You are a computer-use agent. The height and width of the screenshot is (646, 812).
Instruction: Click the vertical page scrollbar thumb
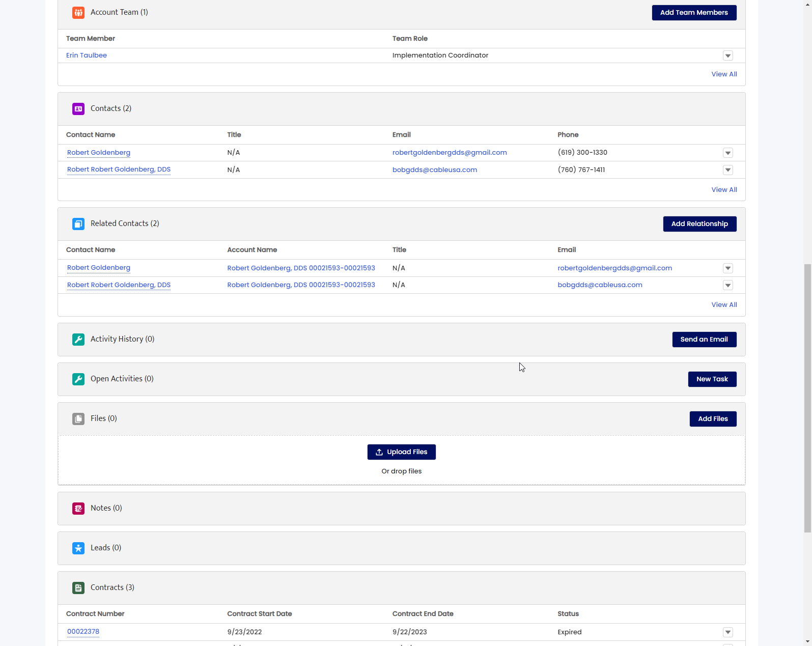pyautogui.click(x=807, y=398)
